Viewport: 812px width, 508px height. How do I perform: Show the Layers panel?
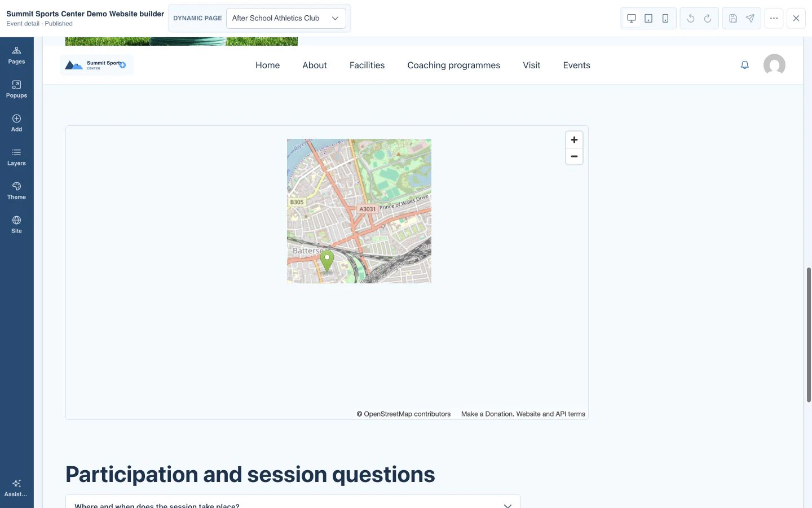coord(16,157)
